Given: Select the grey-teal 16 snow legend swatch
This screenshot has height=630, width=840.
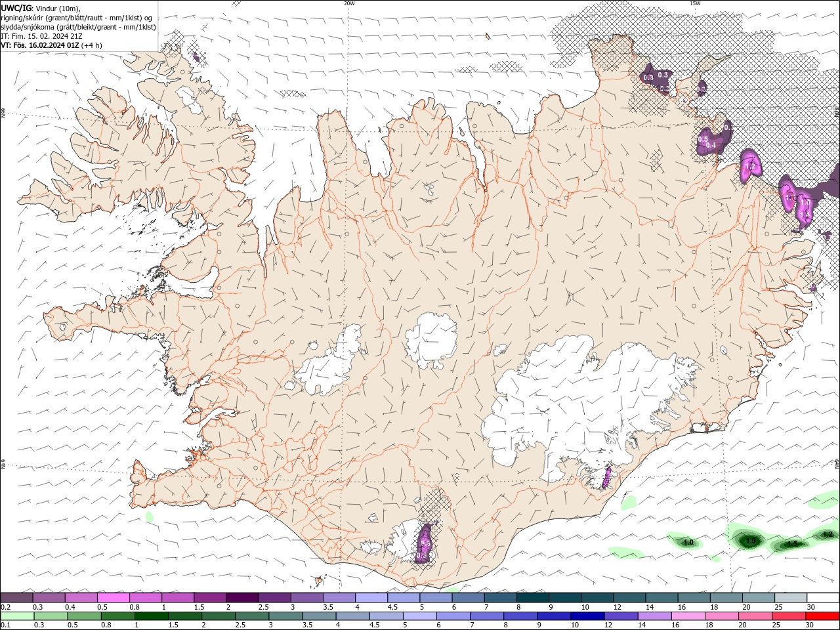Looking at the screenshot, I should (x=694, y=598).
